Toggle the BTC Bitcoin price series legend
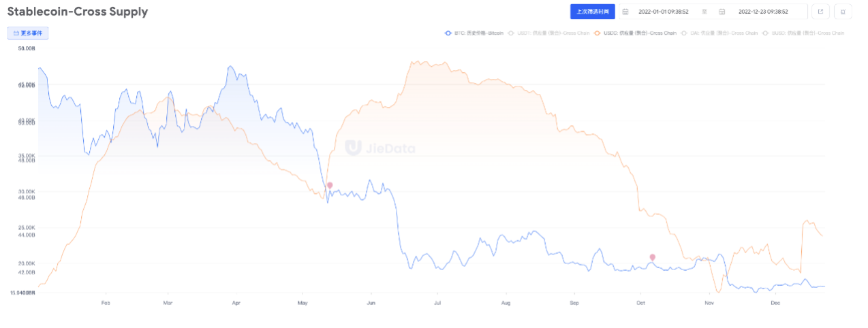The height and width of the screenshot is (328, 868). point(474,33)
